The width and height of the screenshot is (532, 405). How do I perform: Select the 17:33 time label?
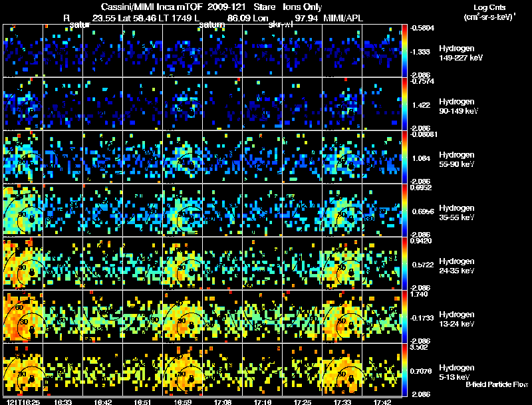click(342, 402)
